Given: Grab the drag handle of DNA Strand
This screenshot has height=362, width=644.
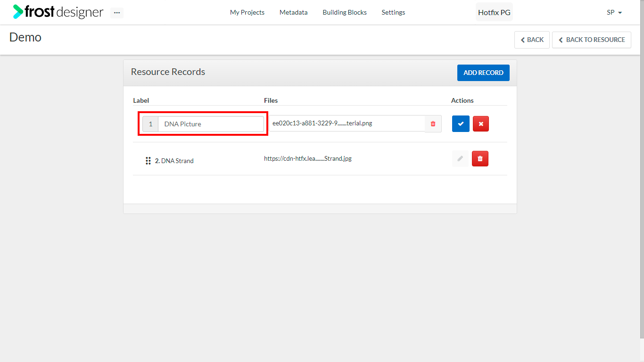Looking at the screenshot, I should pyautogui.click(x=148, y=161).
